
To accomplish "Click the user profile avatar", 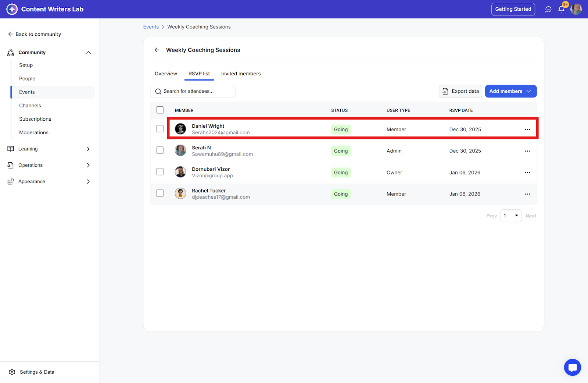I will point(576,9).
